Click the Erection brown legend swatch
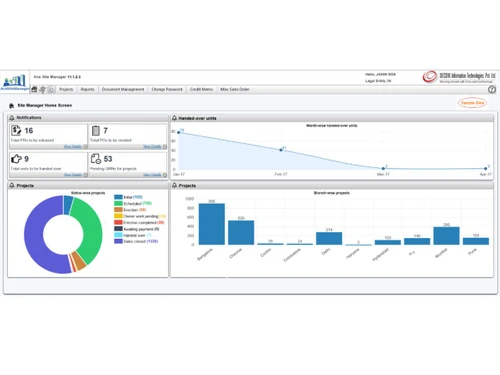The image size is (500, 375). pyautogui.click(x=118, y=210)
